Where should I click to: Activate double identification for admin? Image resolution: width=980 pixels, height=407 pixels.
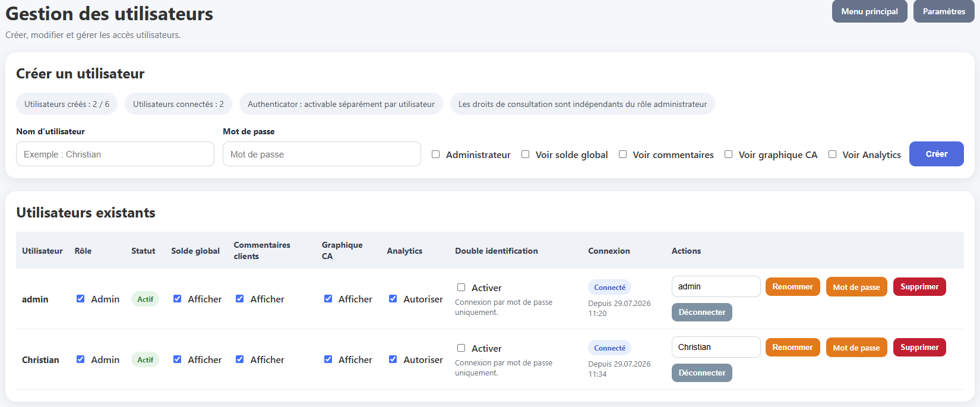click(461, 288)
